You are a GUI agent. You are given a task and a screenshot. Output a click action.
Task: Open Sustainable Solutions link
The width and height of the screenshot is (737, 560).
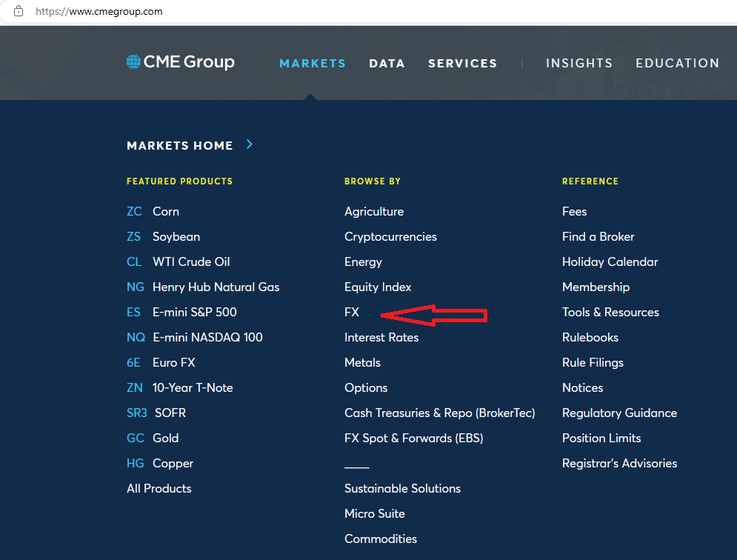[x=402, y=489]
